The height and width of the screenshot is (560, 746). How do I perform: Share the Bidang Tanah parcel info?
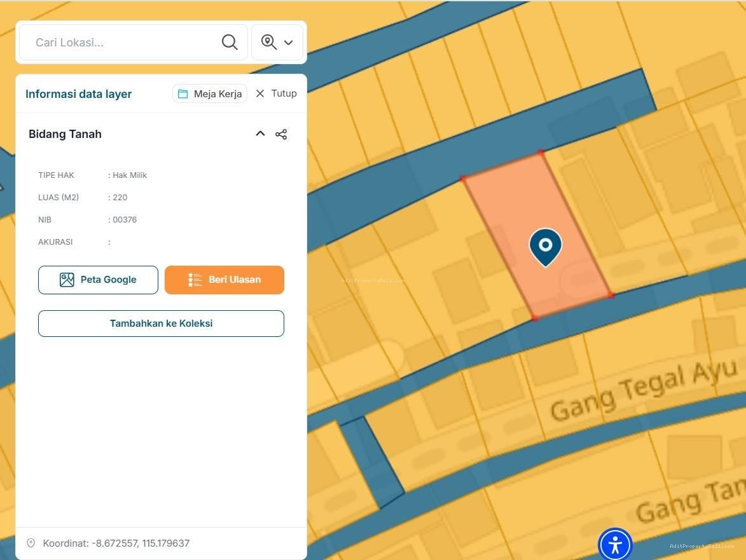(281, 134)
